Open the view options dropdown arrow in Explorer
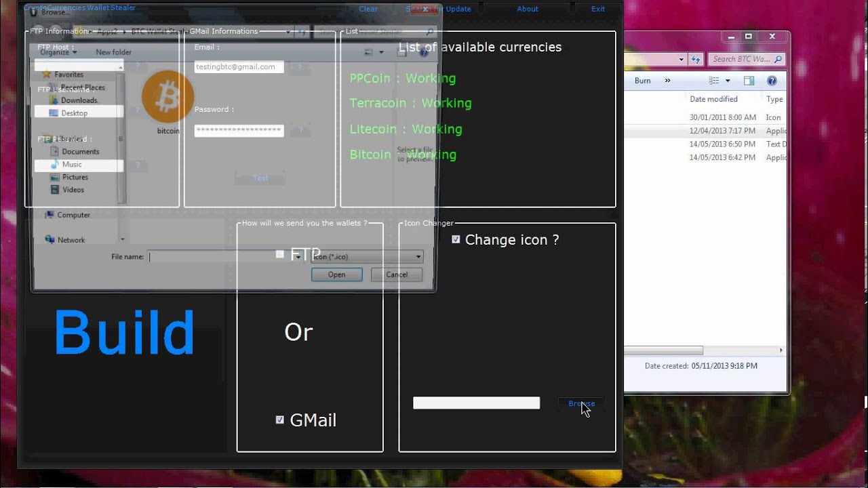 pos(728,81)
